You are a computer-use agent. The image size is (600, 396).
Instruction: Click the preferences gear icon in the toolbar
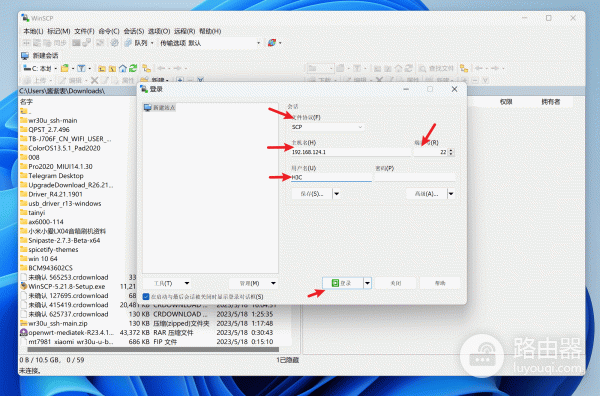point(114,43)
